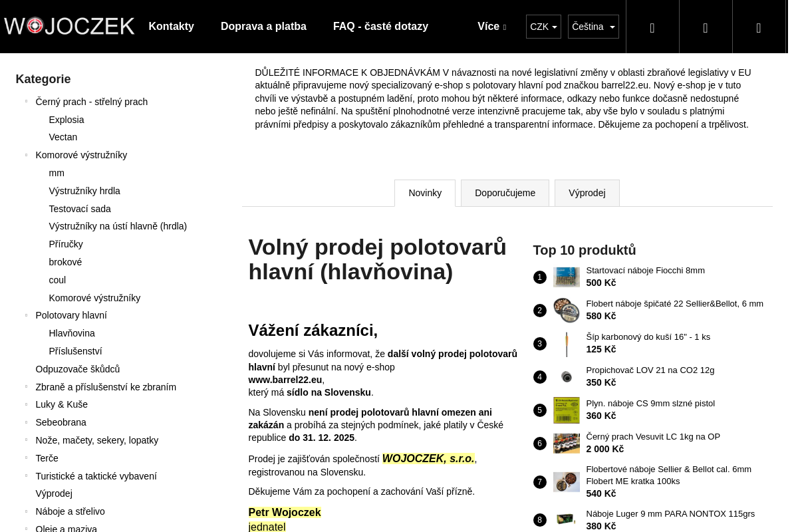
Task: Open Startovací náboje Fiocchi 8mm product thumbnail
Action: [567, 277]
